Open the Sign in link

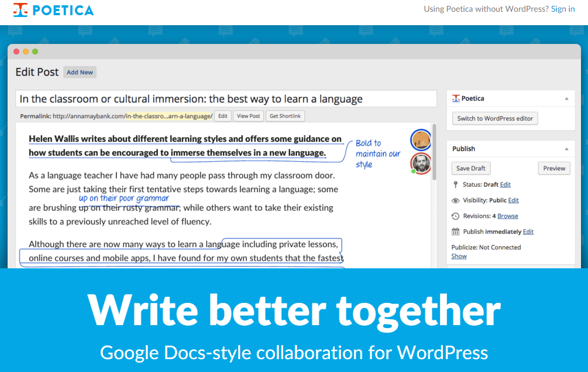click(x=563, y=9)
